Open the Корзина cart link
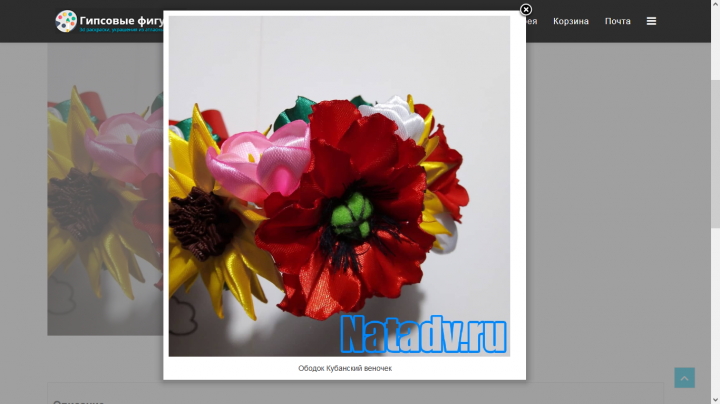This screenshot has width=720, height=404. tap(571, 21)
